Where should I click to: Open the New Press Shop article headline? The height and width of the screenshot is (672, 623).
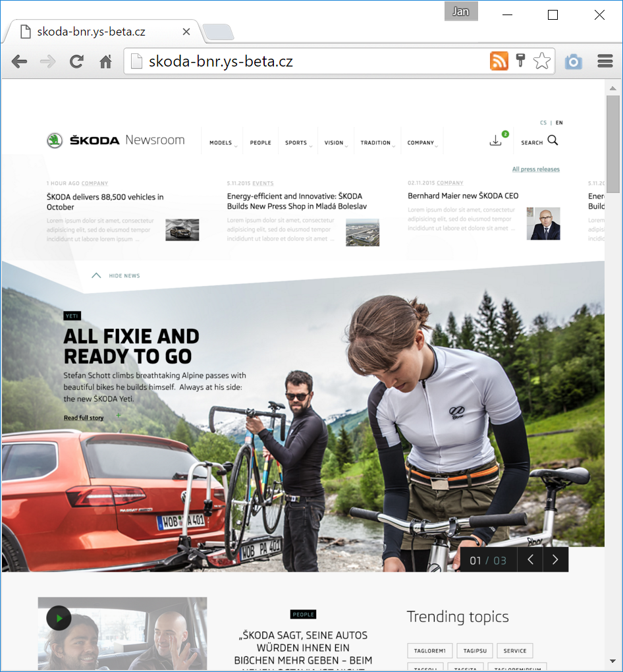point(297,201)
